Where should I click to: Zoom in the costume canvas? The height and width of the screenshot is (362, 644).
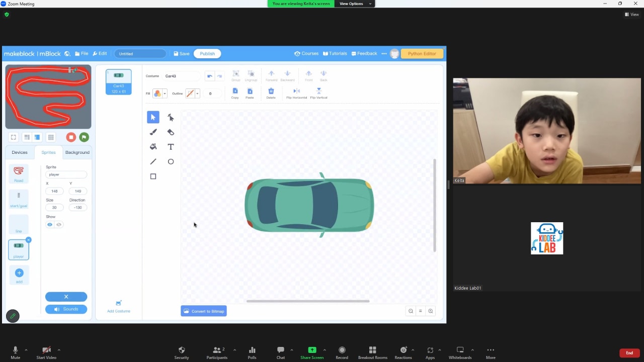[x=430, y=311]
